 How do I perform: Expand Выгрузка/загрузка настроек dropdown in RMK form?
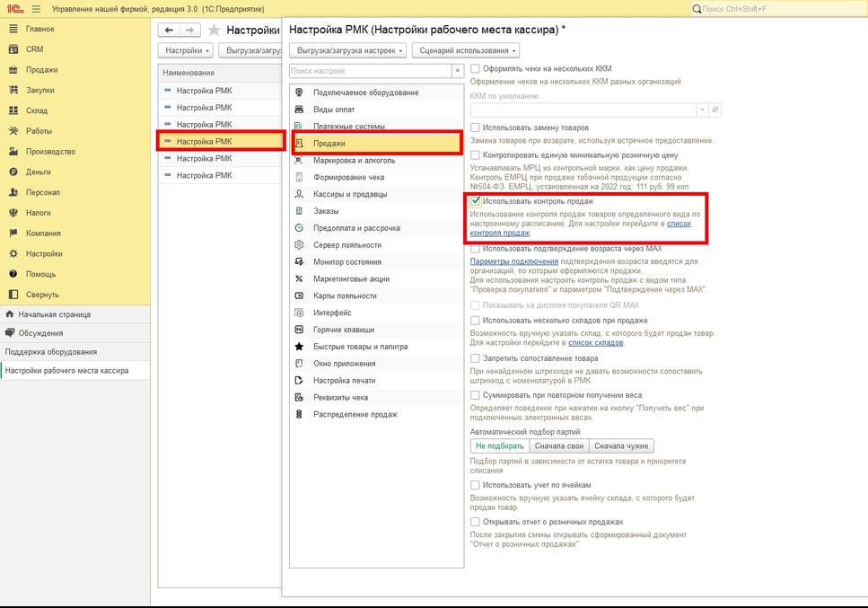click(348, 50)
